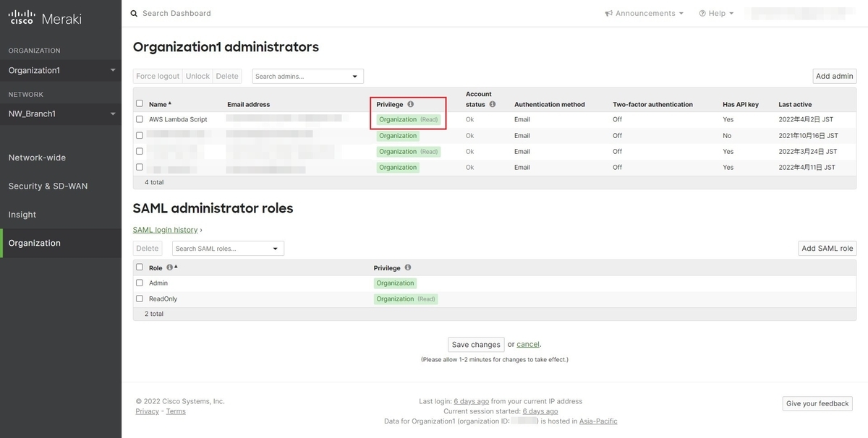Open the Security & SD-WAN menu
868x438 pixels.
pos(48,186)
